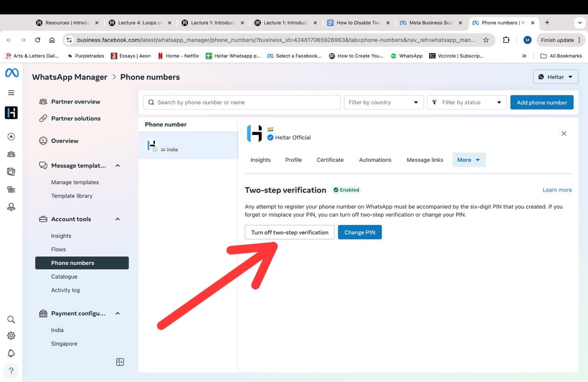Show tab search dropdown arrow
This screenshot has width=588, height=382.
coord(580,22)
